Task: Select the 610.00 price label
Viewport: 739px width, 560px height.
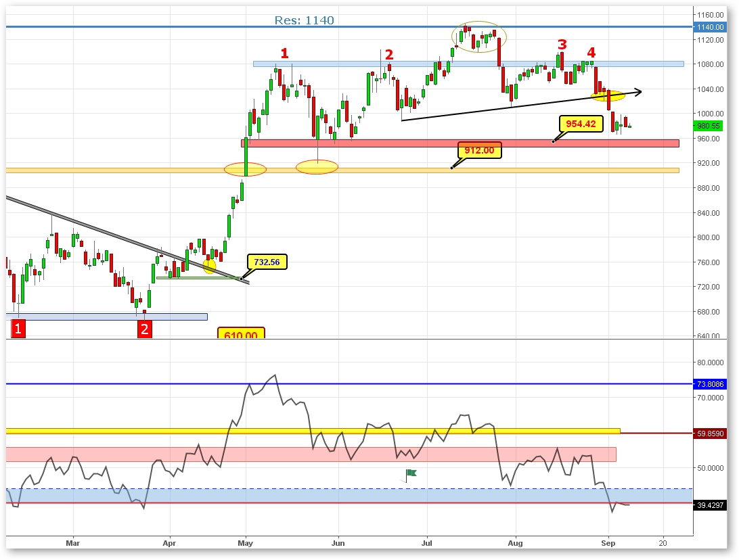Action: point(241,334)
